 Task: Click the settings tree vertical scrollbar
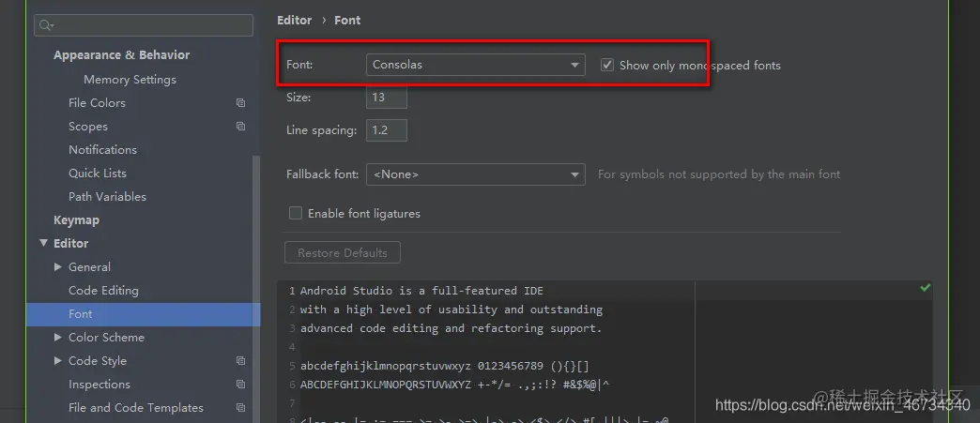(x=256, y=287)
